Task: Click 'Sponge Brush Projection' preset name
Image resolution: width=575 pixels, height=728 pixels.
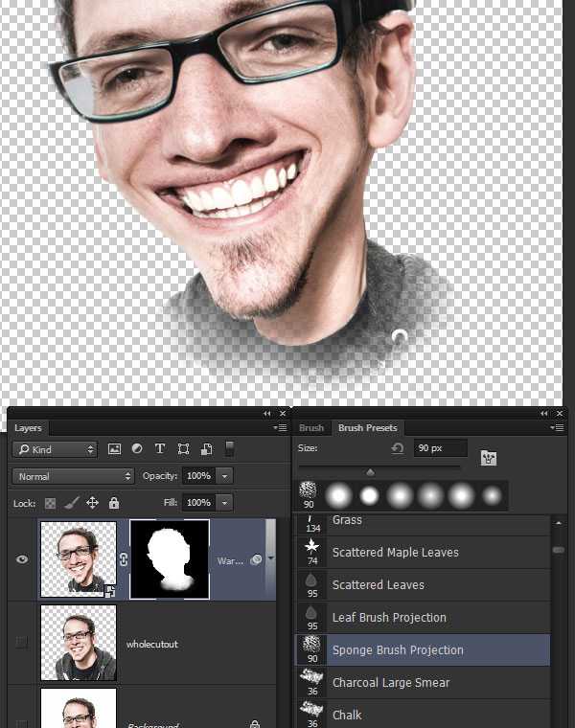Action: pos(398,650)
